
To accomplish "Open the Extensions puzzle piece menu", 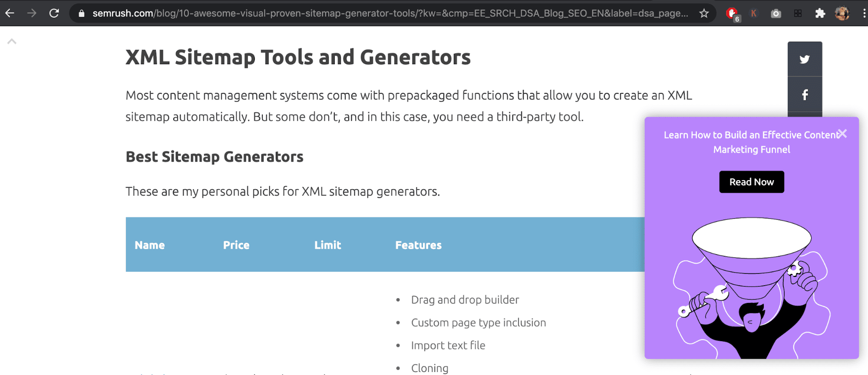I will [x=820, y=13].
